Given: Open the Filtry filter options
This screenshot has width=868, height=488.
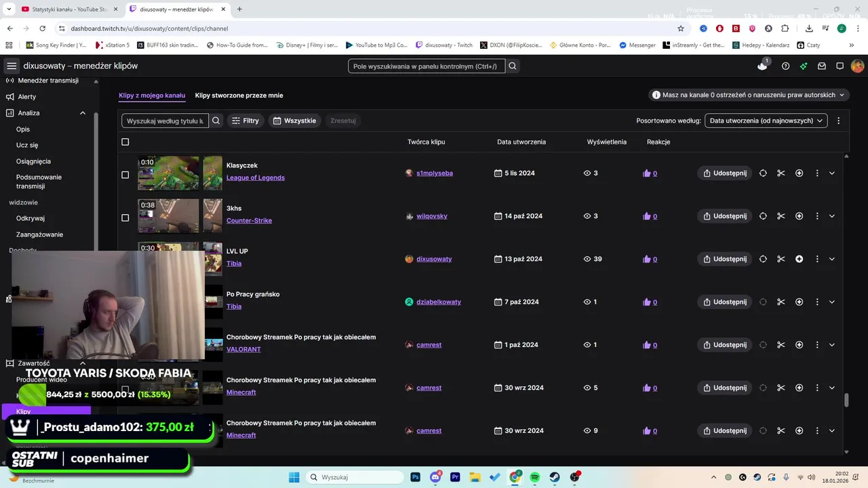Looking at the screenshot, I should tap(245, 121).
